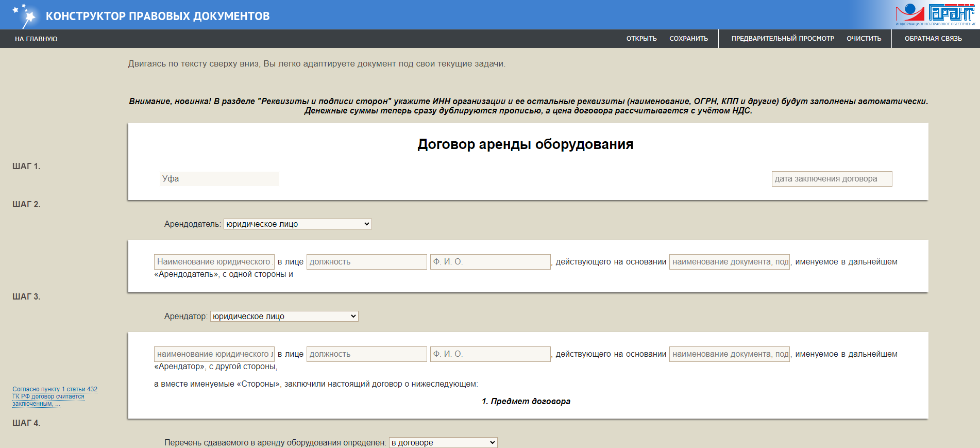Click the lessor Наименование юридического лица field
This screenshot has width=980, height=448.
pyautogui.click(x=214, y=262)
